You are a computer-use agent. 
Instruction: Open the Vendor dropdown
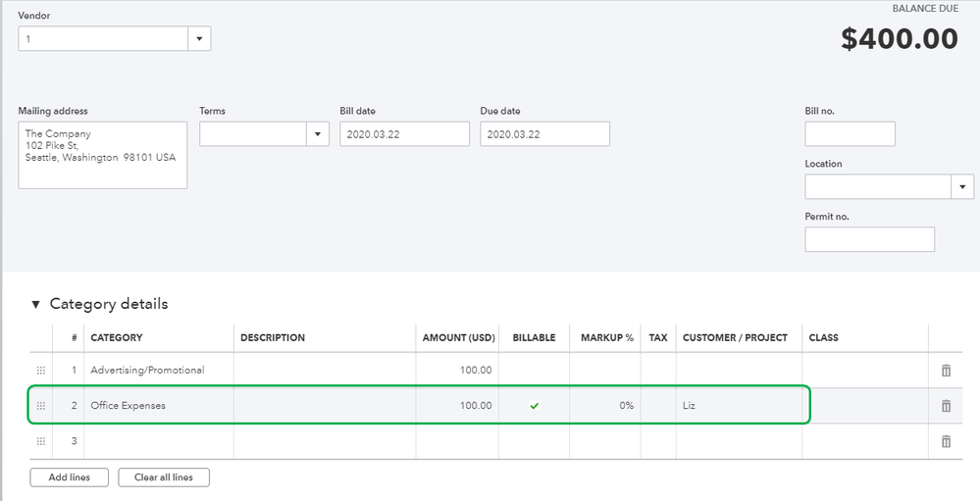tap(199, 39)
